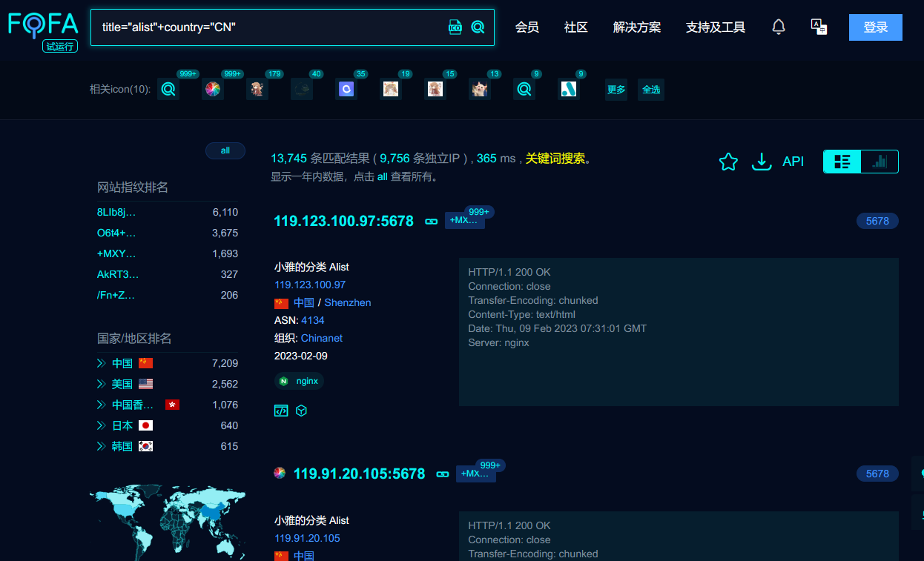Open the FOFA logo homepage
924x561 pixels.
coord(43,24)
